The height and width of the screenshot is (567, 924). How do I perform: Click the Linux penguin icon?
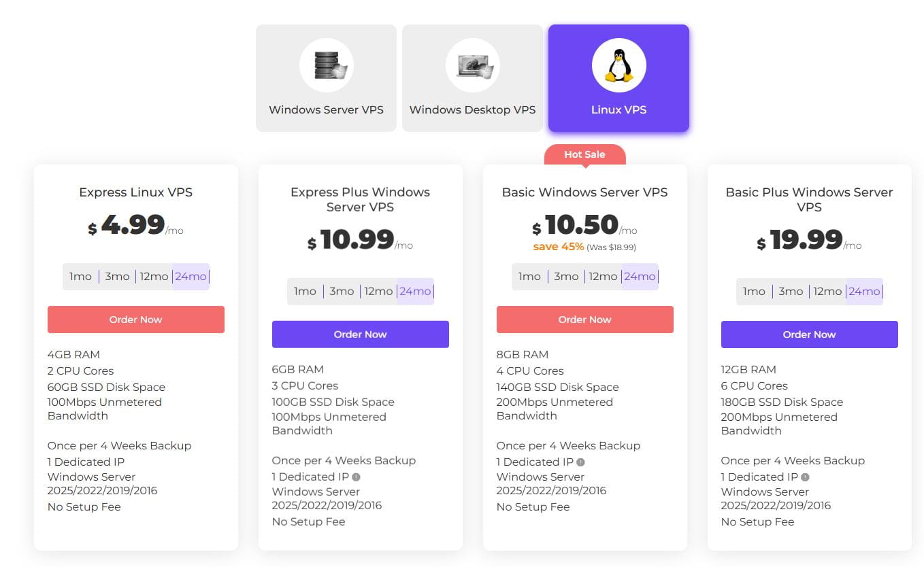(x=618, y=65)
